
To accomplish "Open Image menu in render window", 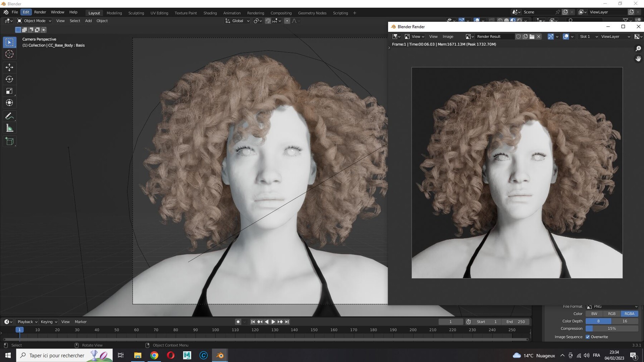I will (448, 36).
